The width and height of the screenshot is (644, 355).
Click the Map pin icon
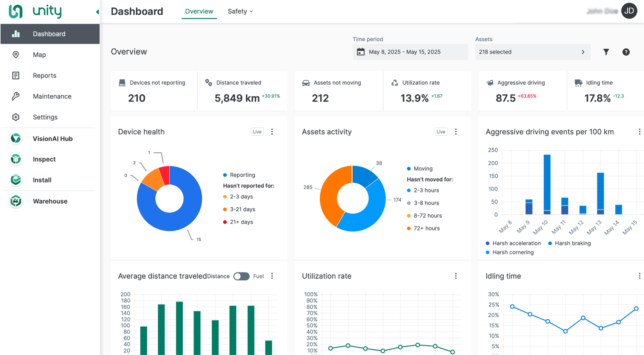coord(16,55)
